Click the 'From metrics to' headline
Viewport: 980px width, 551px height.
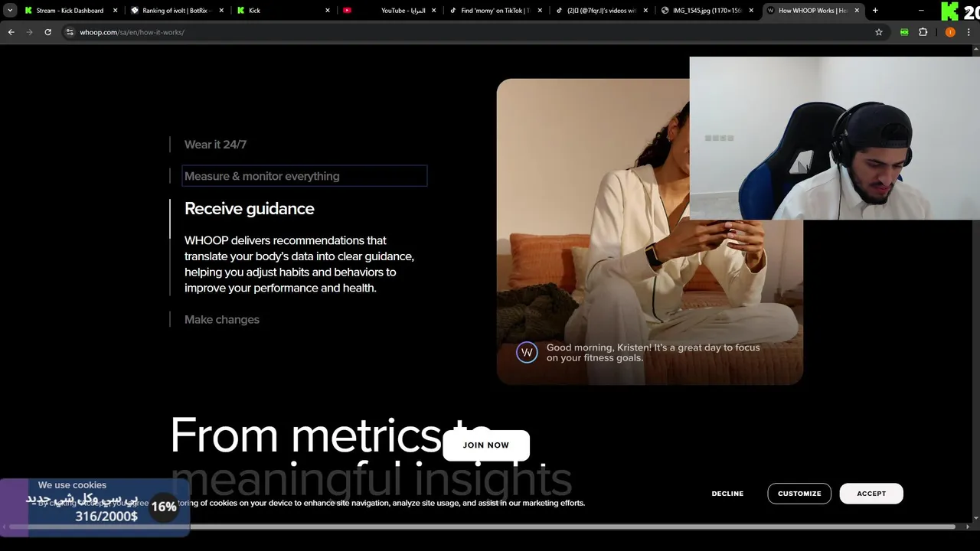click(331, 436)
